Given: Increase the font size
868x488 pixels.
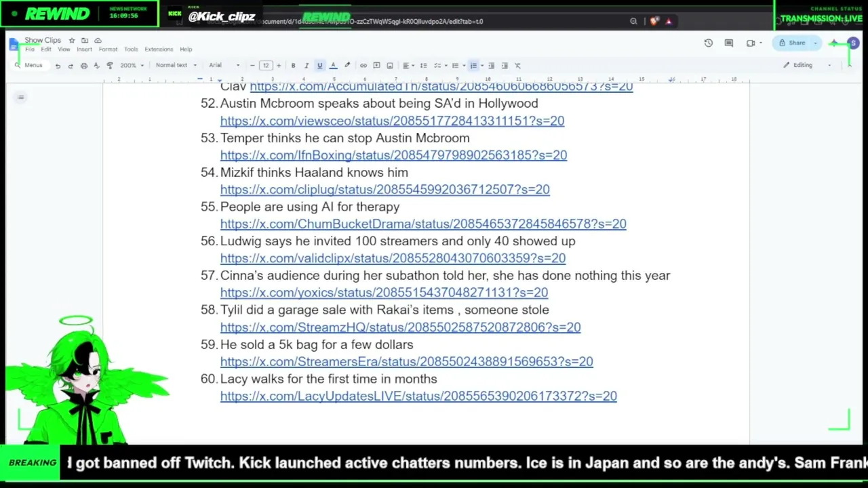Looking at the screenshot, I should pos(278,66).
